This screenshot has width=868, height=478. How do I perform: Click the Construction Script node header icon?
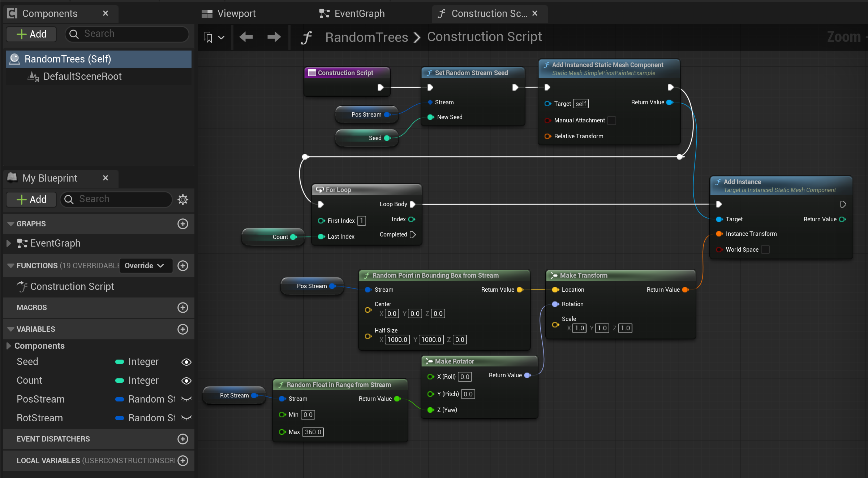tap(312, 73)
